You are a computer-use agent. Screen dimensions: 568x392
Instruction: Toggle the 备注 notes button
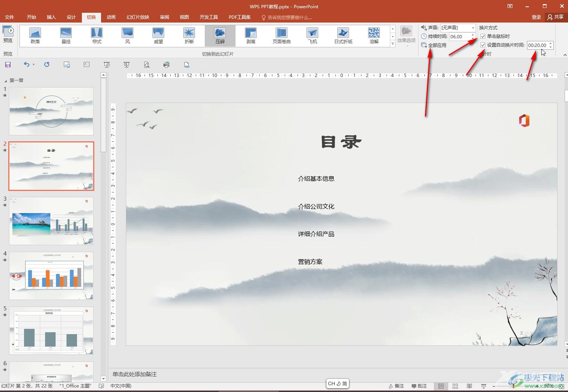396,386
